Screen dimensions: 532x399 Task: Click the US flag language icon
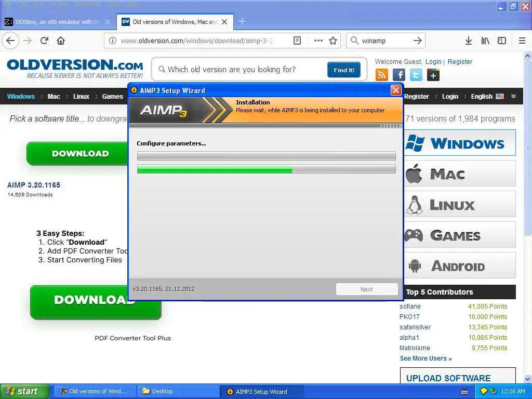point(500,96)
